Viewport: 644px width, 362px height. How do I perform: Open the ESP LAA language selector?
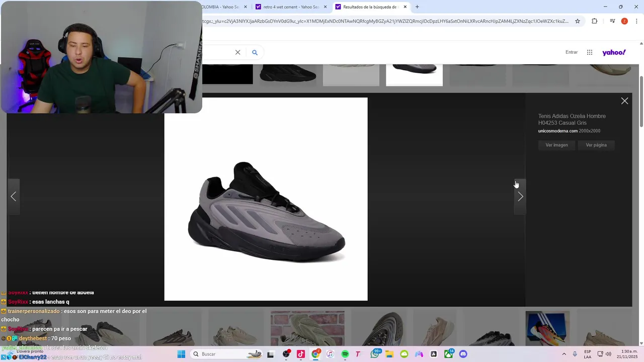pos(588,354)
